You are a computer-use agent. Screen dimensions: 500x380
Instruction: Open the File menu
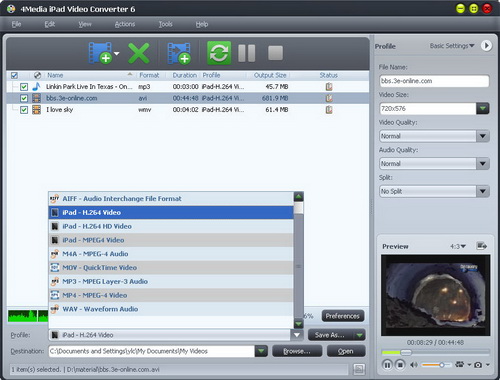(16, 24)
